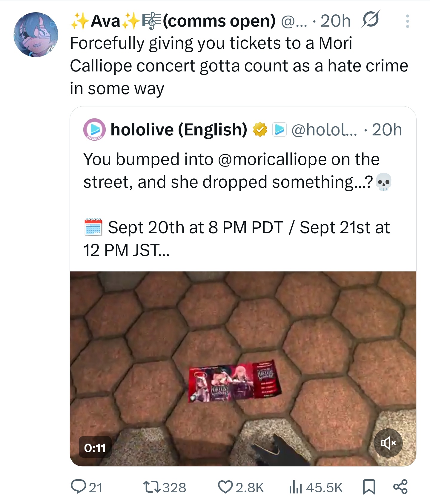Screen dimensions: 430x504
Task: Open the quoted post's 20h timestamp
Action: tap(387, 130)
